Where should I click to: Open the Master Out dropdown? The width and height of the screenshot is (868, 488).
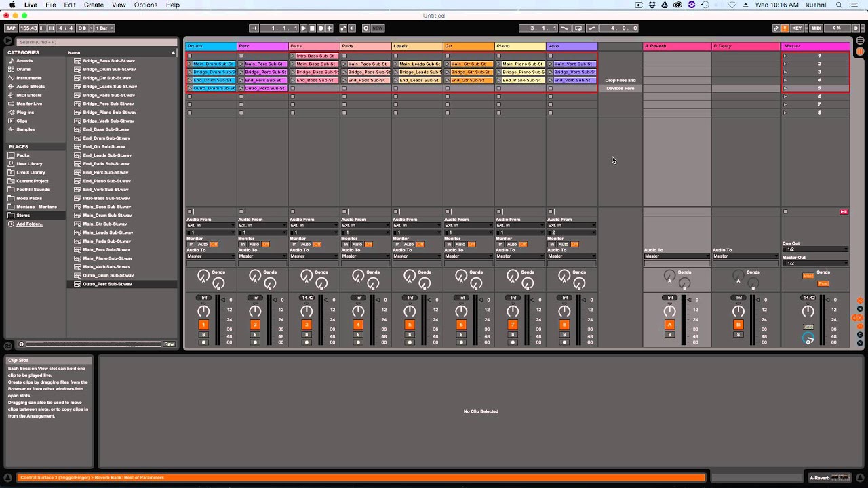[815, 264]
